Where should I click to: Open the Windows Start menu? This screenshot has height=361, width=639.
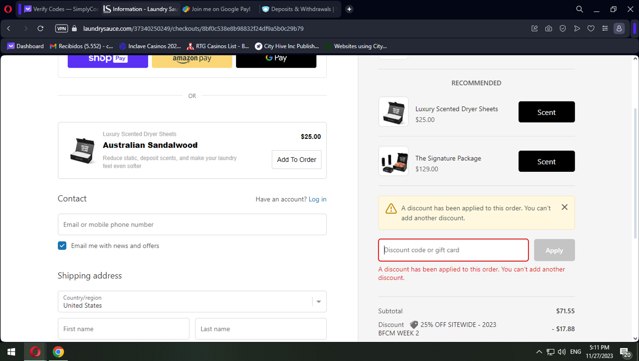[x=11, y=352]
